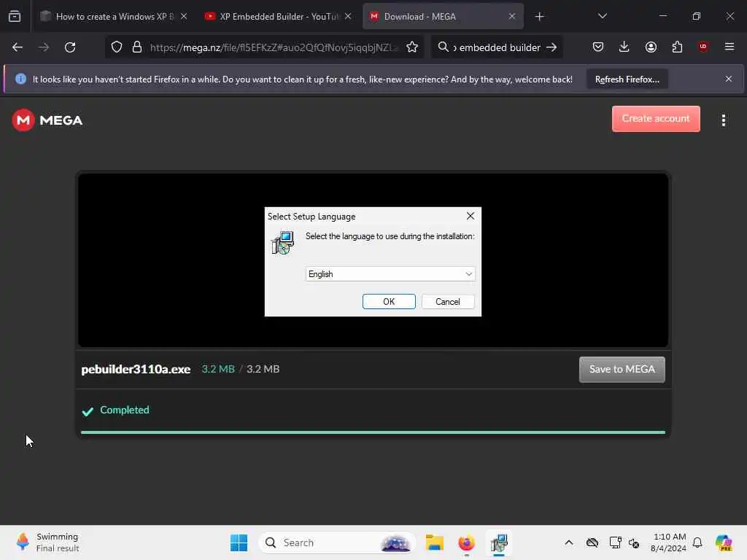Open the Windows Start menu
This screenshot has height=560, width=747.
[239, 542]
